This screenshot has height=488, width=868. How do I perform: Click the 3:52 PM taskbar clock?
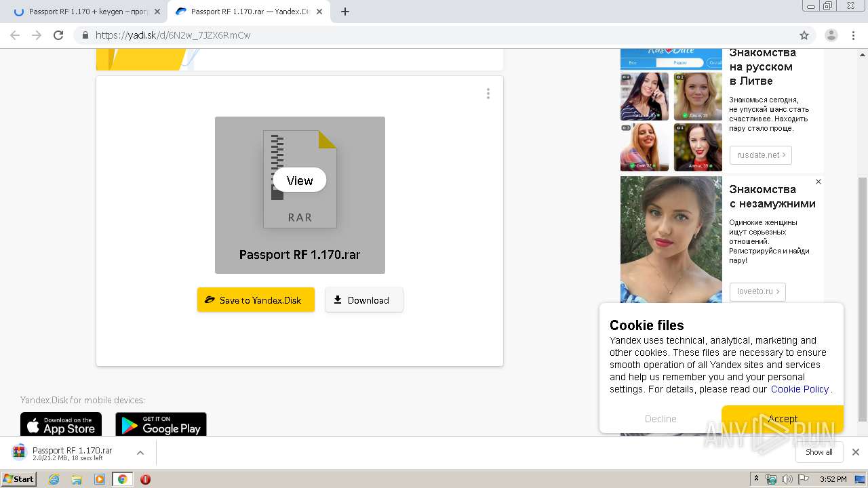pos(833,479)
